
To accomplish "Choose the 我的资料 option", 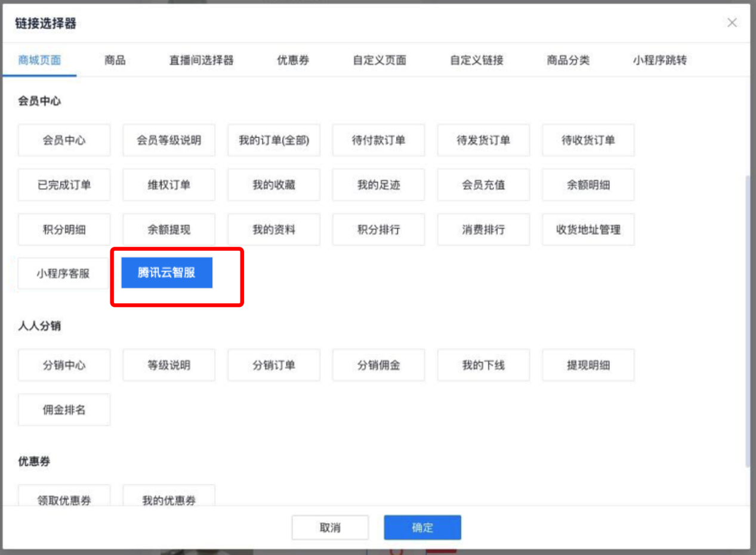I will 274,230.
